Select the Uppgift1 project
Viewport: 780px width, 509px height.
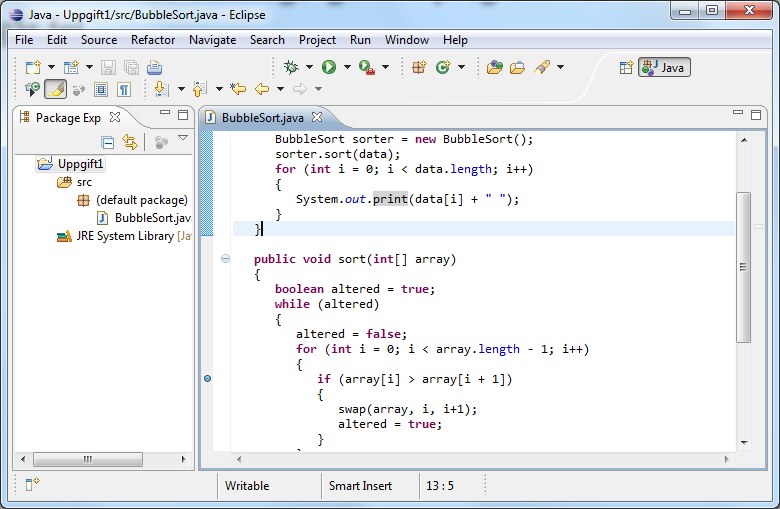point(71,164)
